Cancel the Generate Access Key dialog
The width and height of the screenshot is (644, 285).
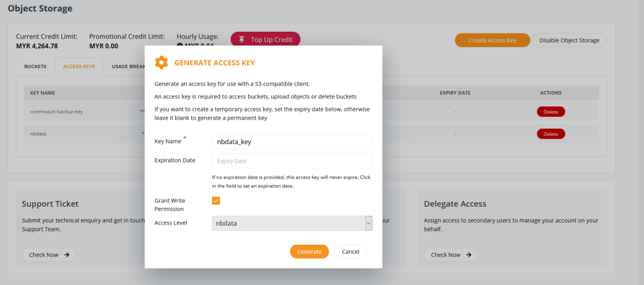[x=350, y=251]
